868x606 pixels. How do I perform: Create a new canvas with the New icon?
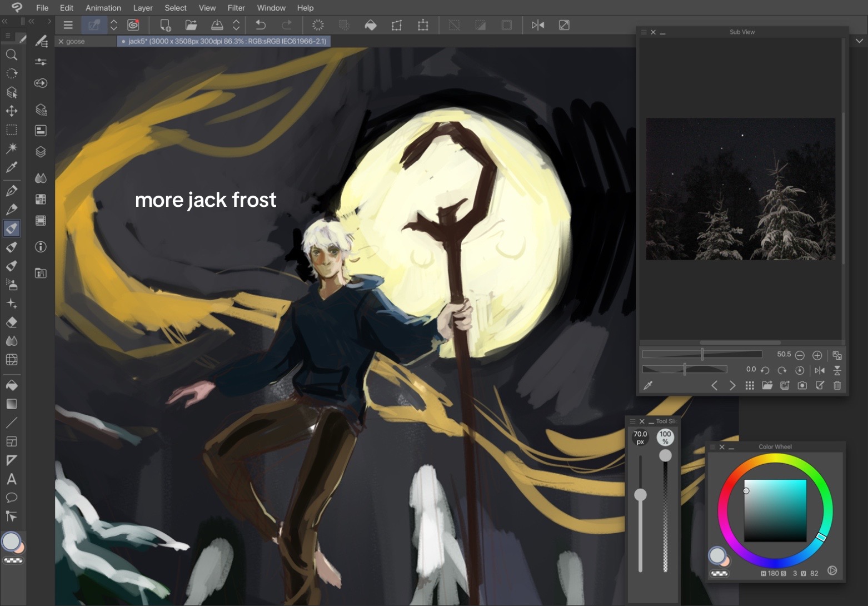coord(165,25)
